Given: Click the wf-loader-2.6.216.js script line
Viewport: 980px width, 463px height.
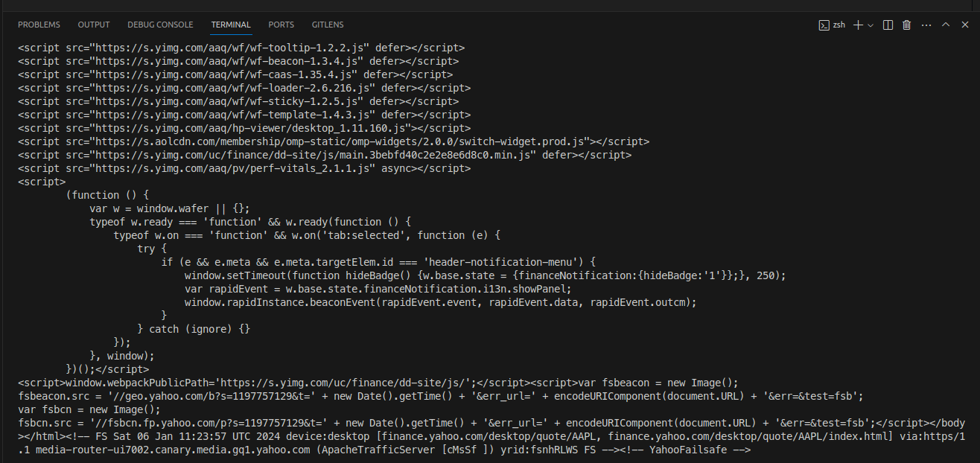Looking at the screenshot, I should 244,88.
